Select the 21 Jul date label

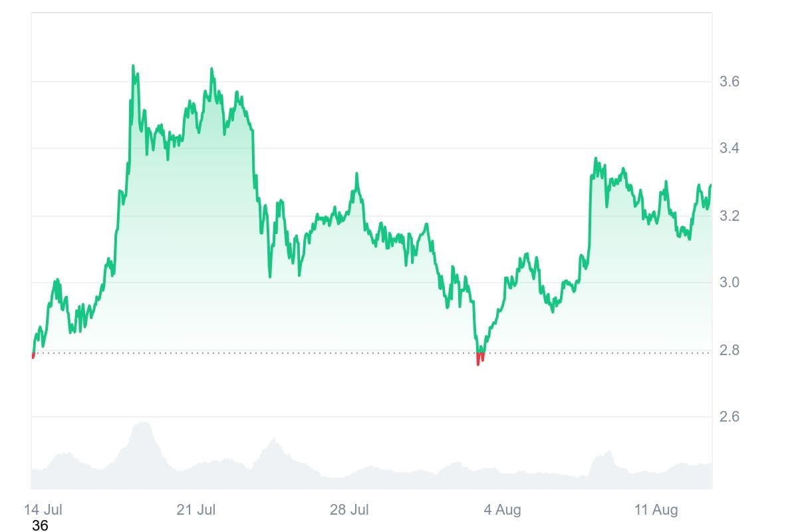pos(196,510)
